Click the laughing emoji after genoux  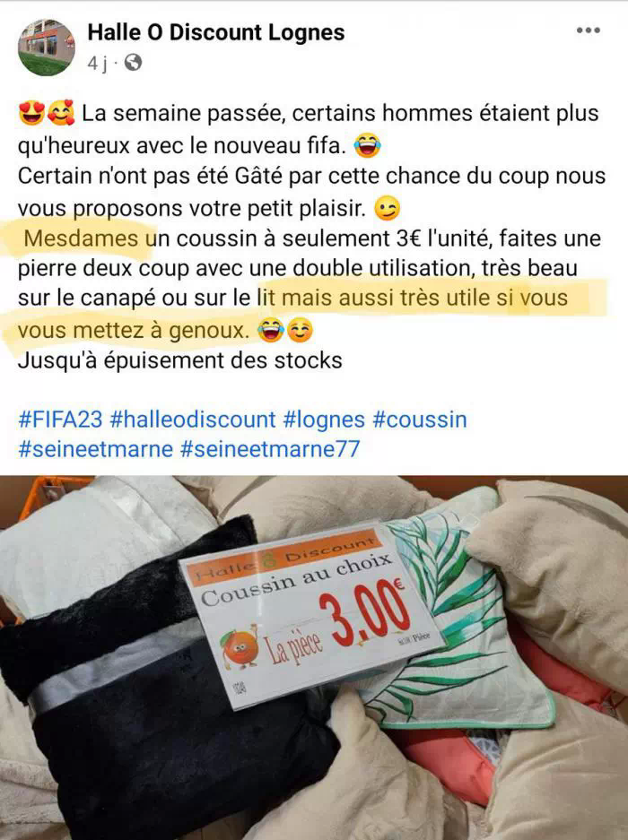pos(271,331)
